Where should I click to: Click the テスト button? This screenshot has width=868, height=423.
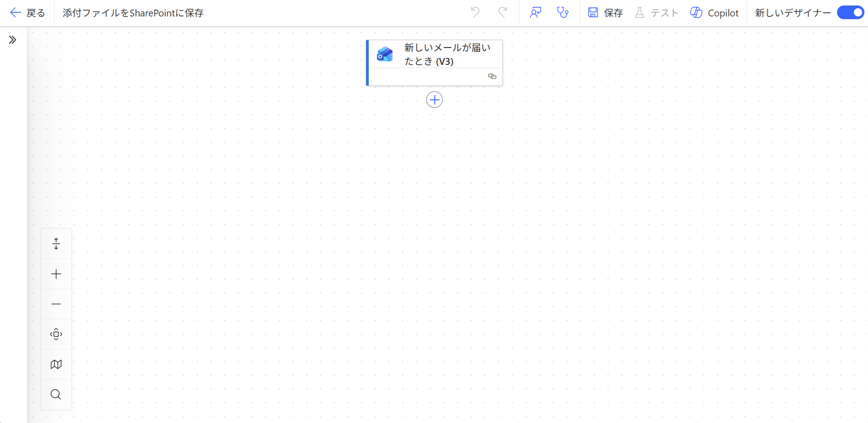(657, 13)
